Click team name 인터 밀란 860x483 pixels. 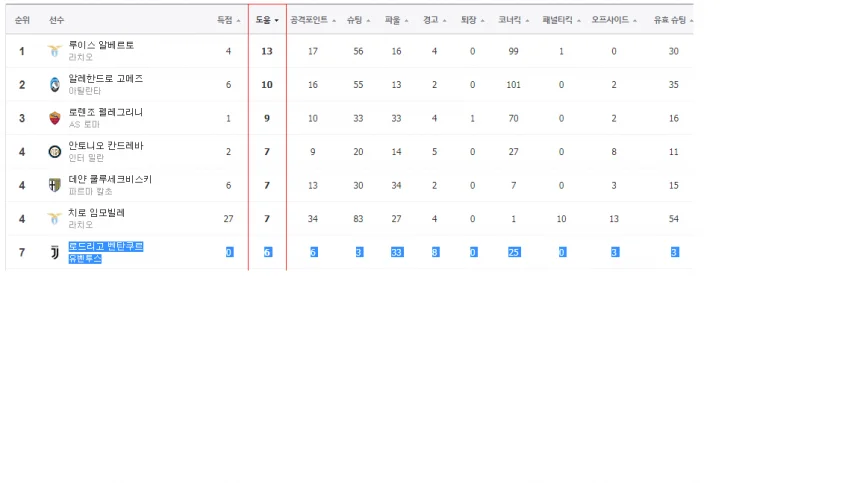(86, 157)
